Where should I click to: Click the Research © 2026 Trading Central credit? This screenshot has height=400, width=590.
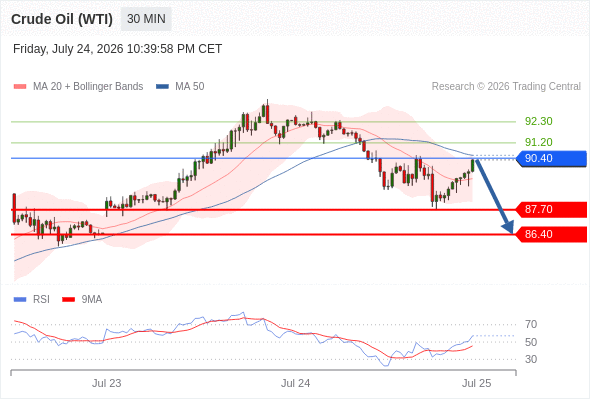coord(506,87)
